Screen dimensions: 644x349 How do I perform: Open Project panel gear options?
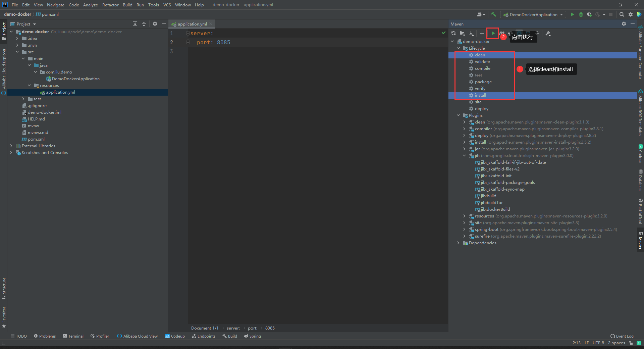coord(155,24)
